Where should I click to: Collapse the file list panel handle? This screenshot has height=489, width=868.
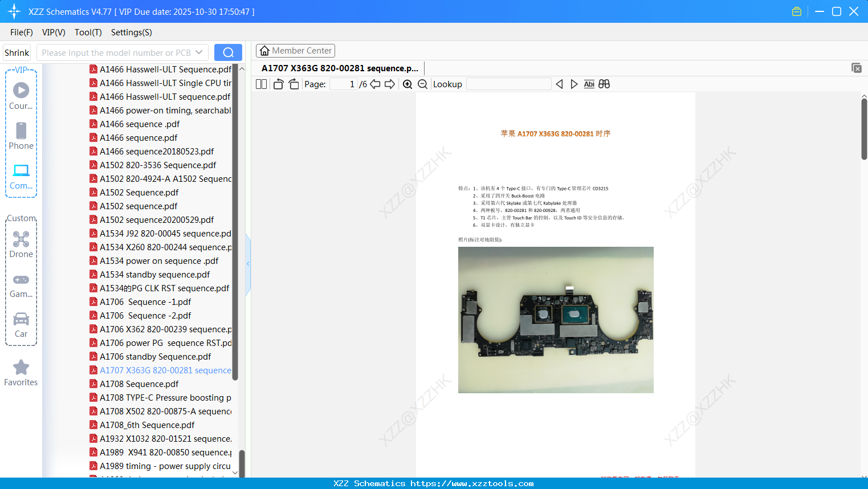pyautogui.click(x=248, y=264)
